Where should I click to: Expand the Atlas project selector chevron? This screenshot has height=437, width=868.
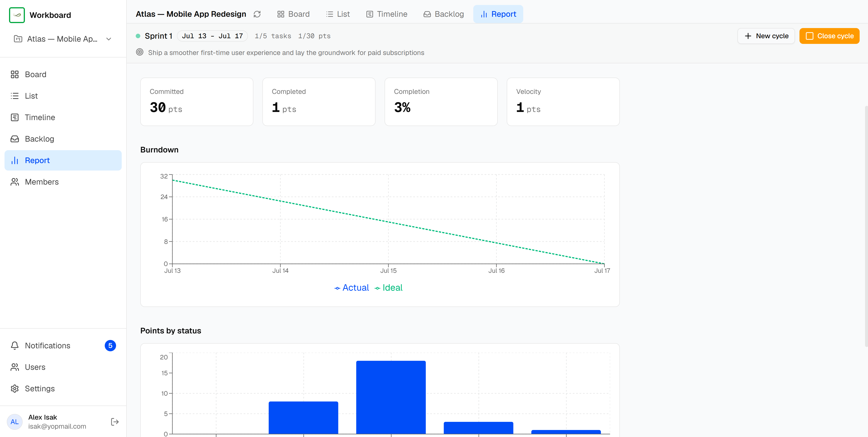pyautogui.click(x=109, y=39)
